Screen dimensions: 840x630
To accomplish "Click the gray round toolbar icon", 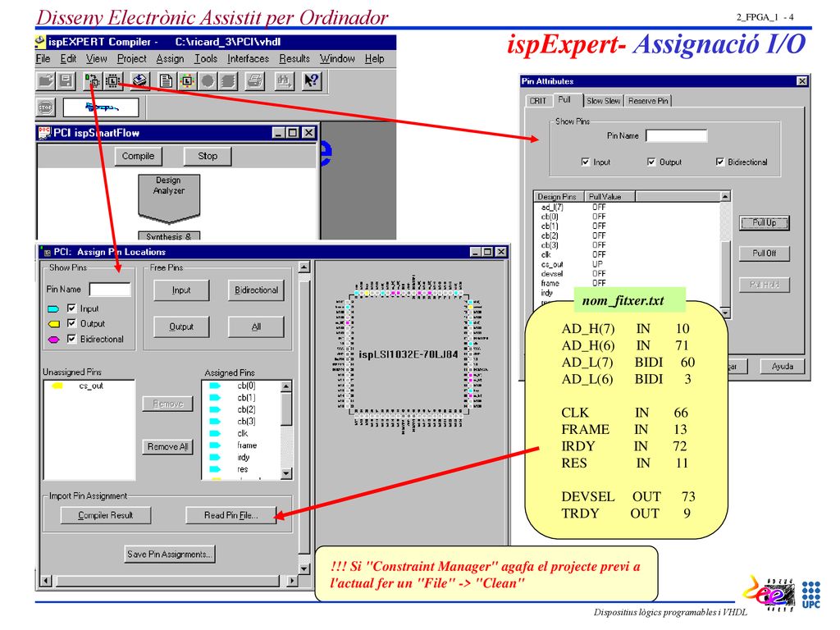I will (208, 81).
